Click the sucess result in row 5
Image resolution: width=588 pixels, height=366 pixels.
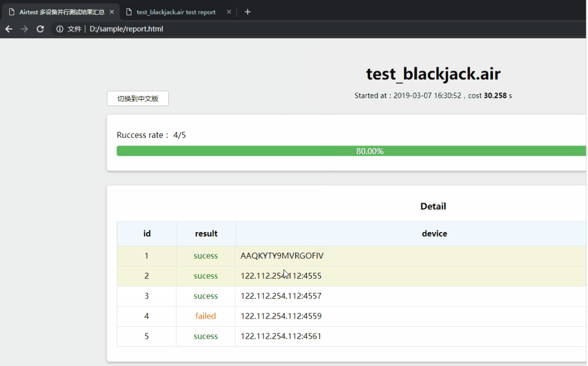(206, 336)
